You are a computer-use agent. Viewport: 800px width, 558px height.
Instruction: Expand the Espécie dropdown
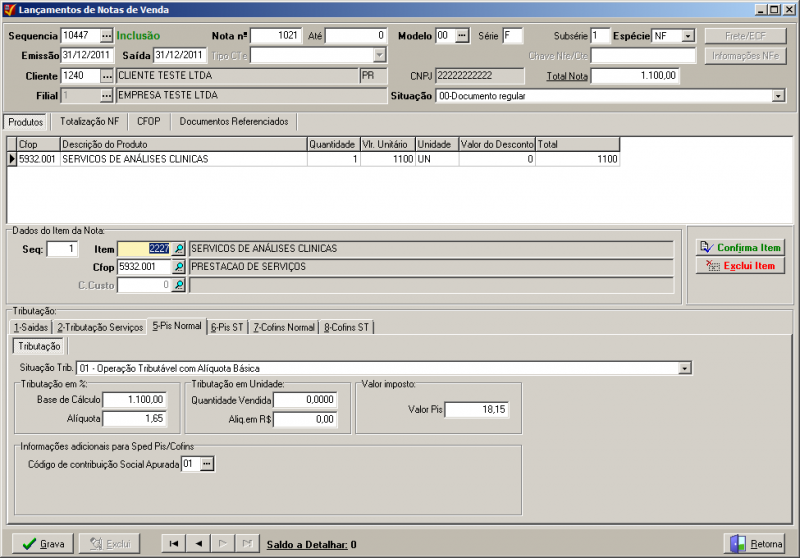click(x=688, y=36)
